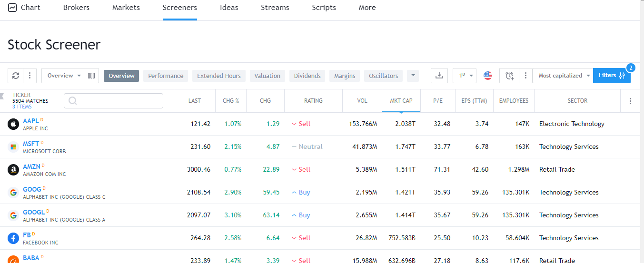Click the flag marker left of TICKER

(x=2, y=96)
